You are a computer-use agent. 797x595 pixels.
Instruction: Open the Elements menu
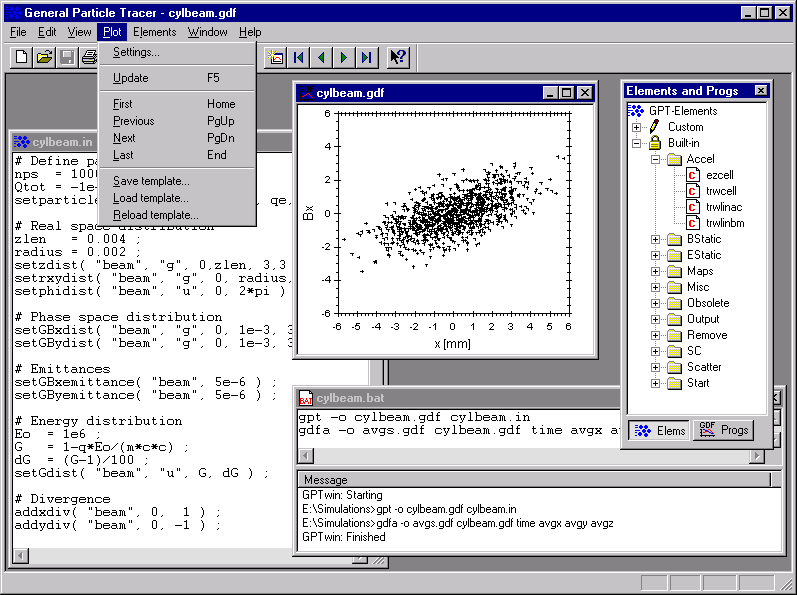click(154, 32)
